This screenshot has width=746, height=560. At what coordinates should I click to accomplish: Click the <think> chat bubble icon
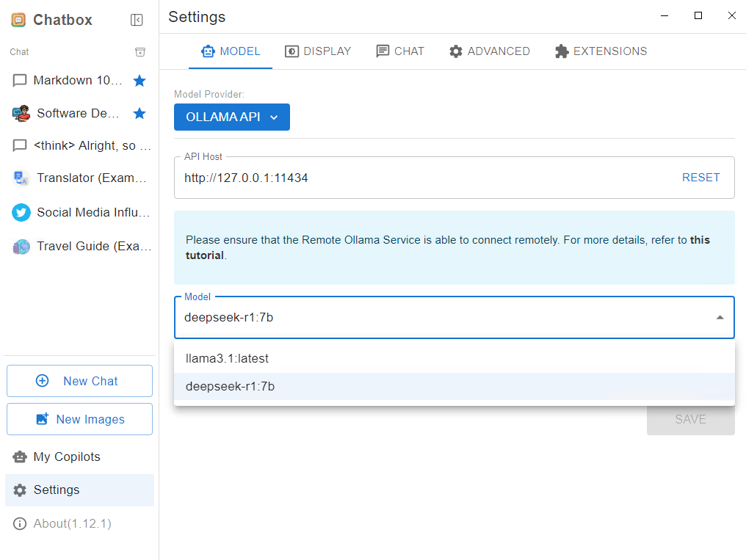pyautogui.click(x=20, y=145)
